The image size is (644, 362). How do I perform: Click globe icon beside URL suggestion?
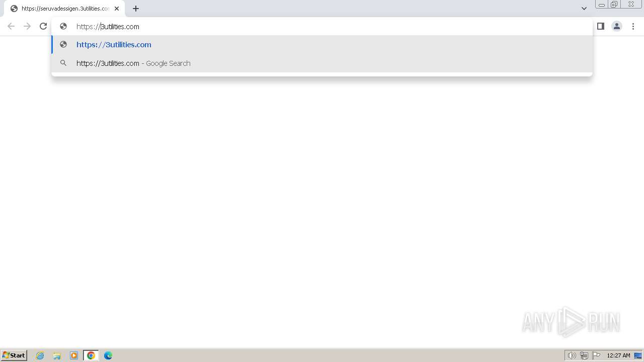click(x=63, y=44)
